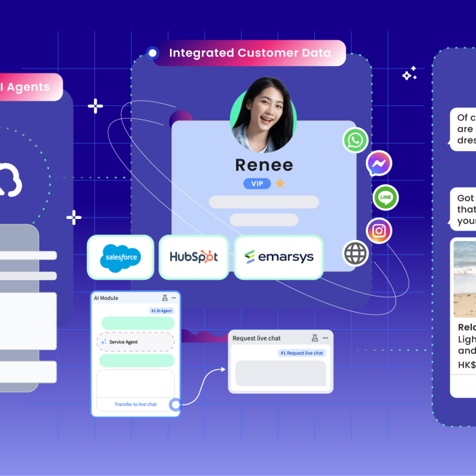Click the VIP badge
The width and height of the screenshot is (476, 476).
[257, 184]
